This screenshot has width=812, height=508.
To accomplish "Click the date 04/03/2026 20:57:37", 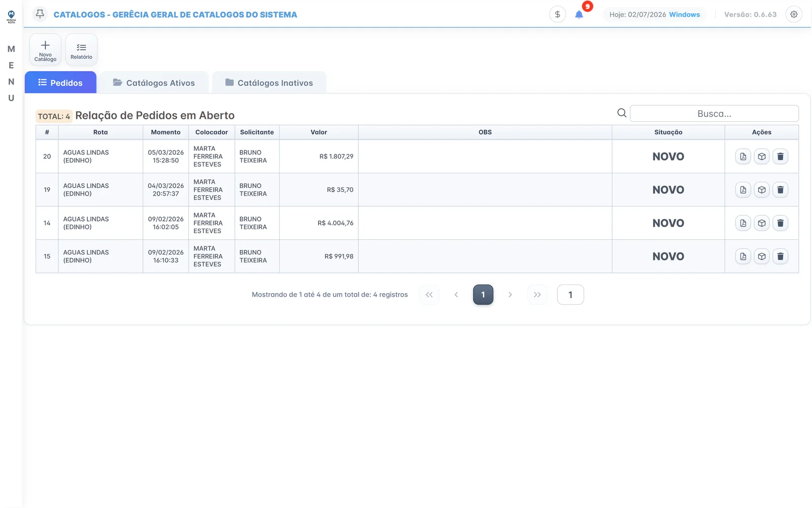I will point(165,190).
